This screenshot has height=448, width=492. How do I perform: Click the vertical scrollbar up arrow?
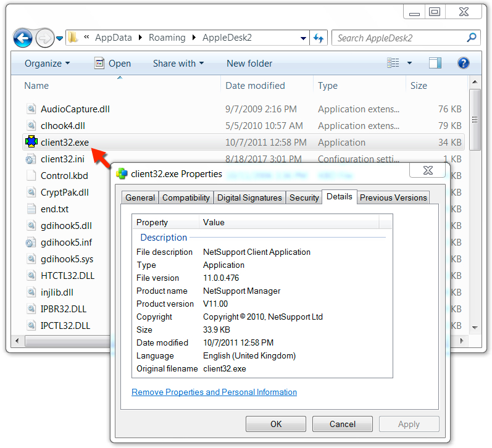[x=475, y=82]
